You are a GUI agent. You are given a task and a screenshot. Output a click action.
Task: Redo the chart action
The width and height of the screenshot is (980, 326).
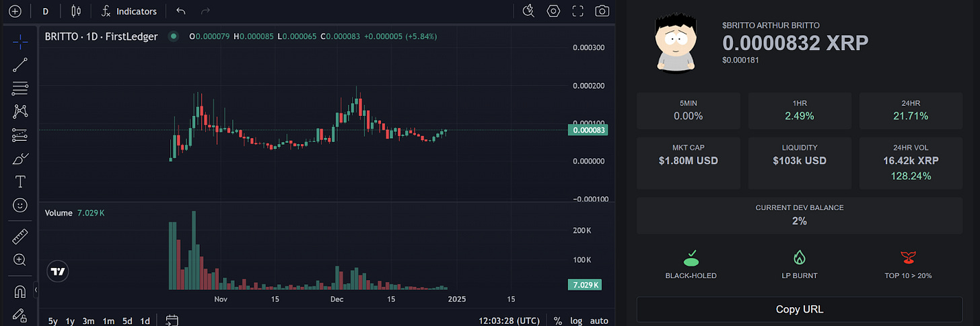[205, 11]
